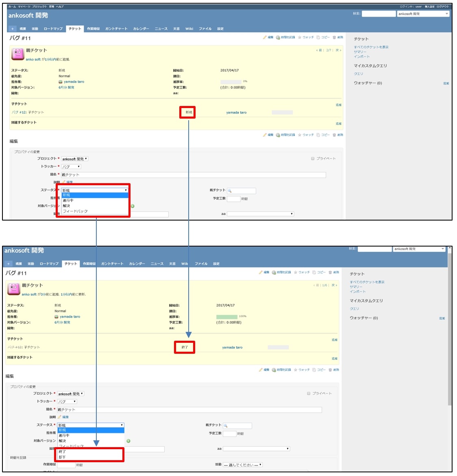The width and height of the screenshot is (457, 476).
Task: Click the yamada taro assignee link
Action: (74, 82)
